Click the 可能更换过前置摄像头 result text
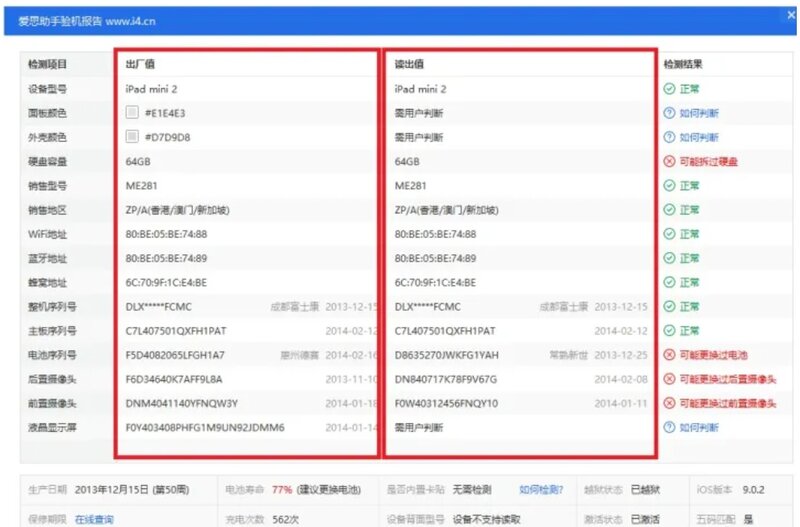The height and width of the screenshot is (527, 800). [x=728, y=404]
